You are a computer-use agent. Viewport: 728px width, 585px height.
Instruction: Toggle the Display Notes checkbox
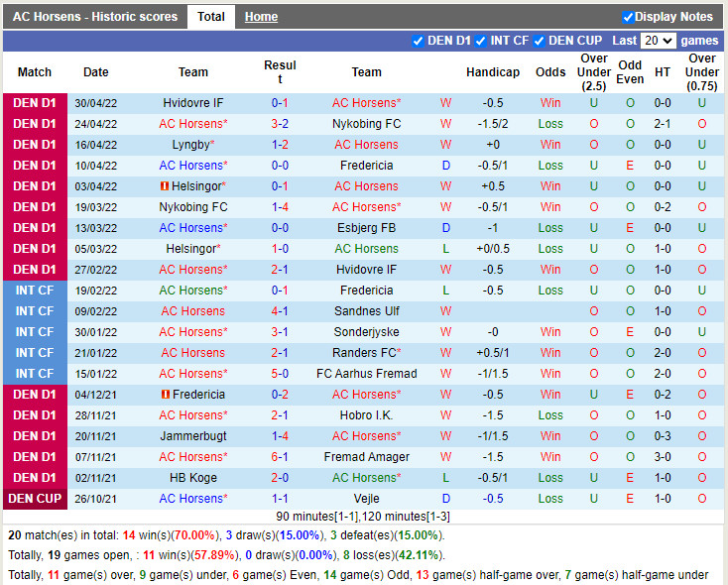tap(628, 17)
